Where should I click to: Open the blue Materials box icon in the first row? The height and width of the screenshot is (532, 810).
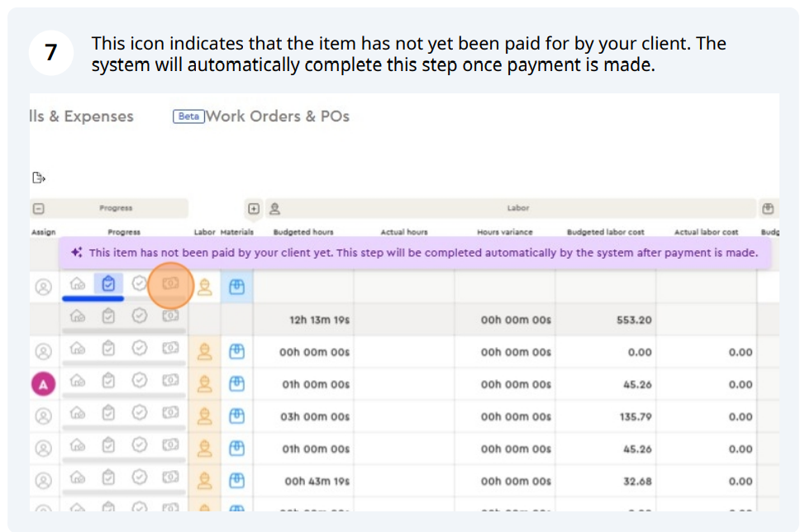(x=237, y=287)
